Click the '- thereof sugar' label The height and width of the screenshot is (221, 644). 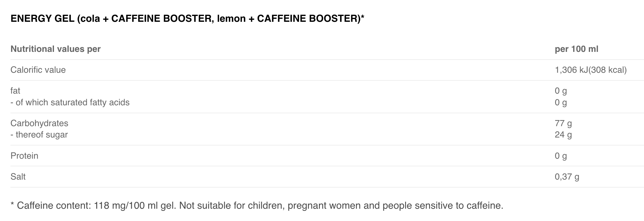(39, 135)
